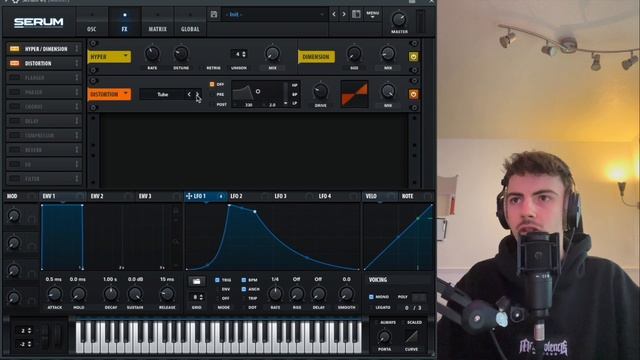
Task: Enable the Flanger effect in the rack list
Action: [x=15, y=78]
